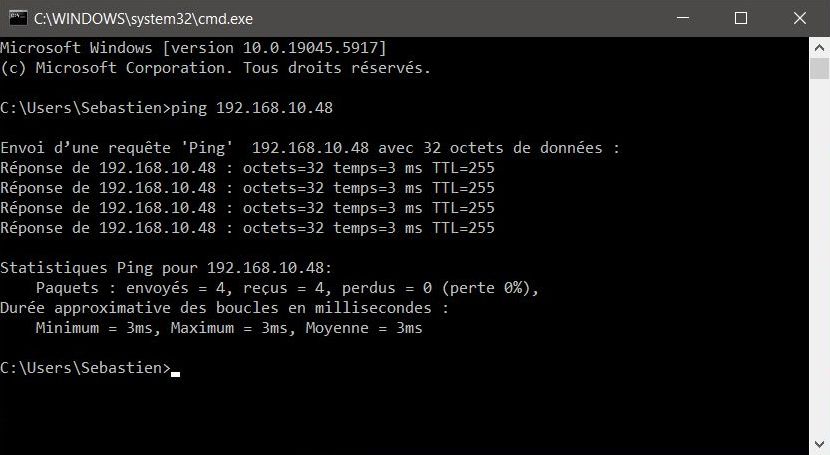This screenshot has width=830, height=455.
Task: Click the Microsoft Corporation copyright line
Action: coord(215,68)
